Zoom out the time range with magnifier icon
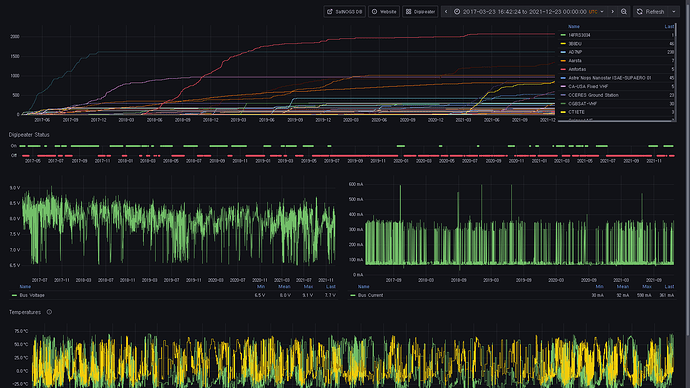Viewport: 690px width, 388px height. coord(624,12)
